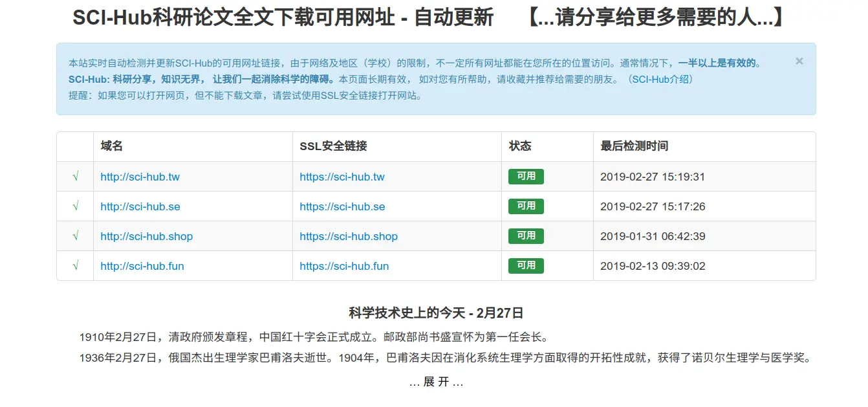Click the heading 科学技术史上的今天 - 2月27日

pos(436,313)
